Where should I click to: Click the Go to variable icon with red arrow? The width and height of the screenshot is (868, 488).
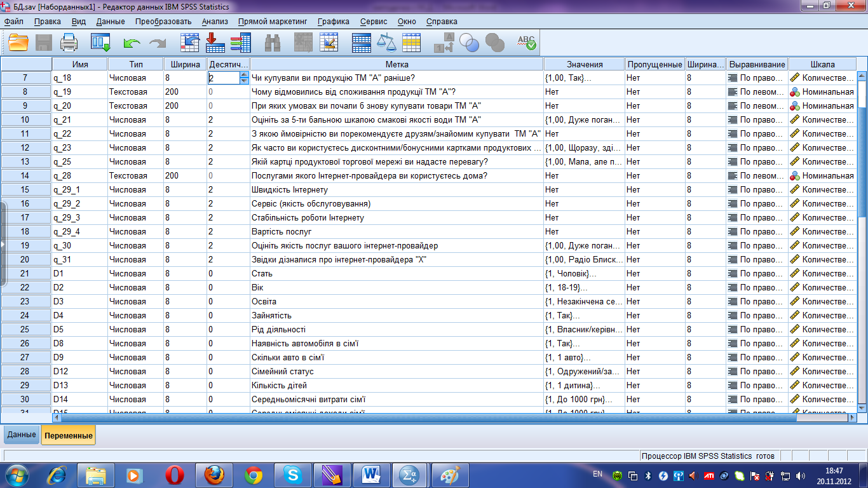[215, 43]
